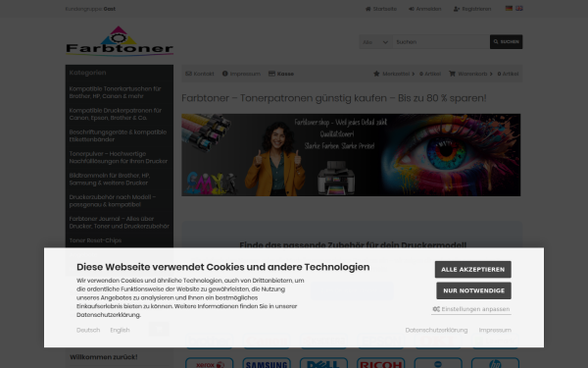Click the Kontakt envelope icon
Viewport: 588px width, 368px height.
click(188, 74)
